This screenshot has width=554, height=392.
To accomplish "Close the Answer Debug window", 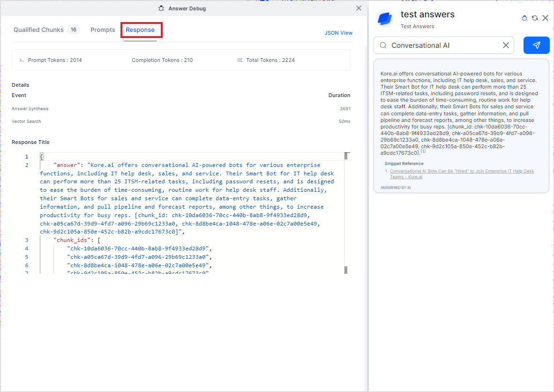I will [x=359, y=8].
